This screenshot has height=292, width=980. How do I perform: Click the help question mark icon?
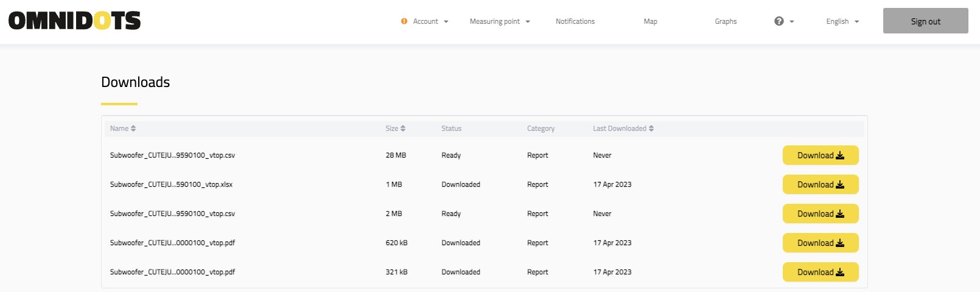(x=779, y=21)
